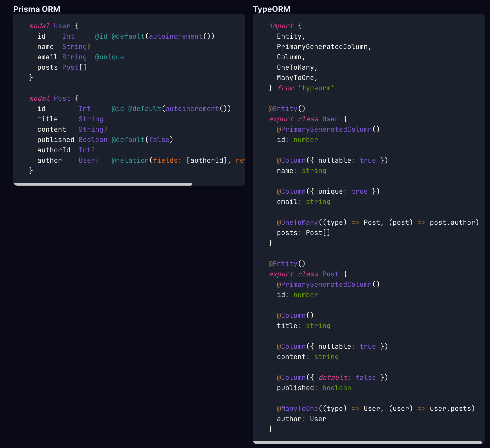Click 'authorId' field name in Post model
The width and height of the screenshot is (490, 448).
click(x=54, y=150)
